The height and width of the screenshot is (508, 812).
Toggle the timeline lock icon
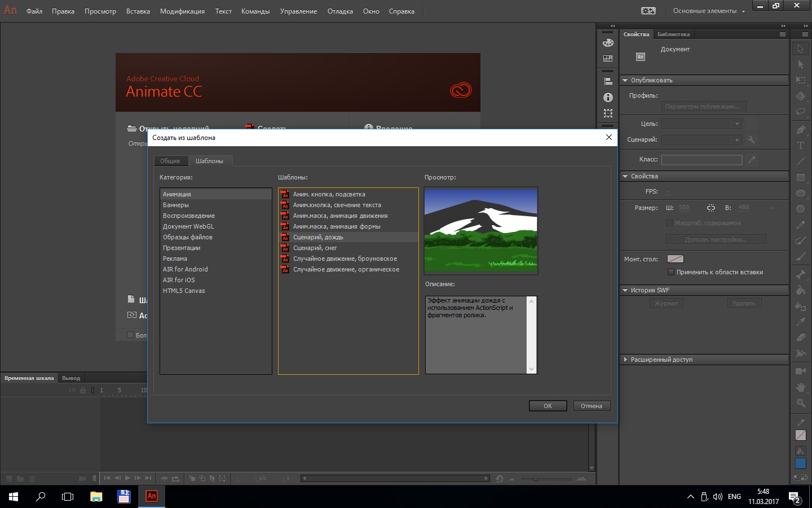tap(83, 390)
